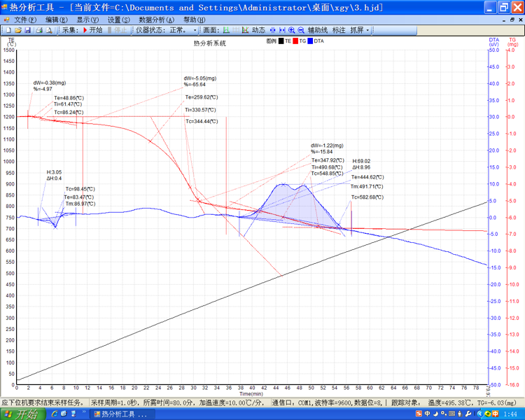Open the Windows 开始 Start button
Image resolution: width=525 pixels, height=420 pixels.
[x=23, y=414]
